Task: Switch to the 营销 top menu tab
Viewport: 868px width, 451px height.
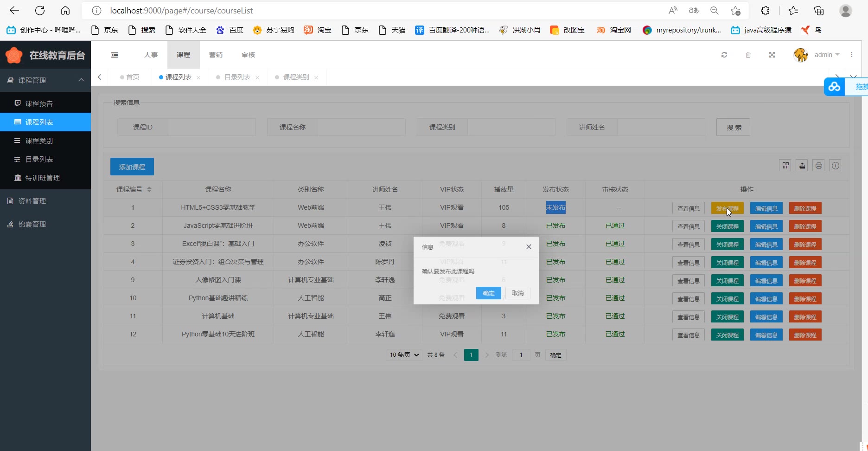Action: (x=216, y=55)
